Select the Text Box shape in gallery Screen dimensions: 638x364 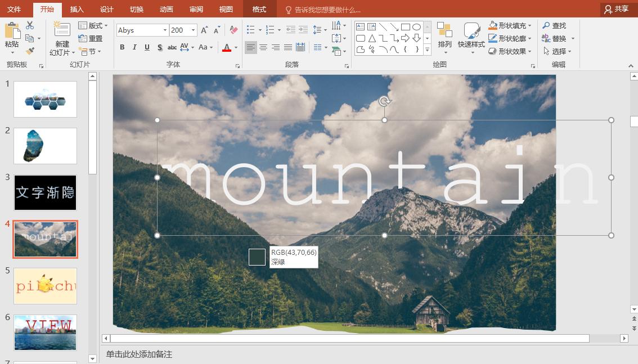(361, 27)
